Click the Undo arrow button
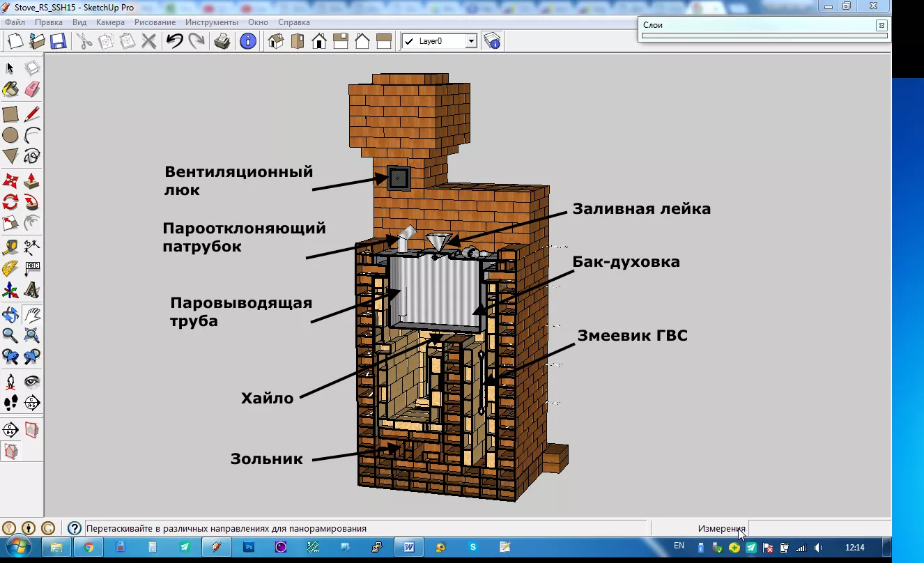 click(x=174, y=41)
